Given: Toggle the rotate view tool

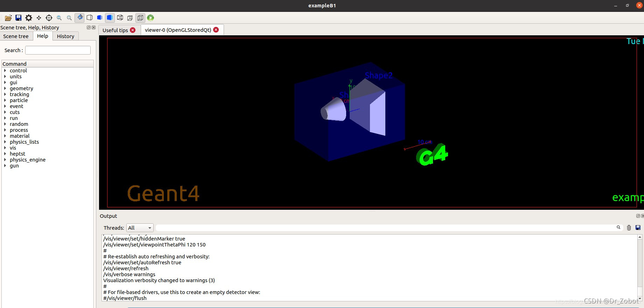Looking at the screenshot, I should click(x=80, y=17).
